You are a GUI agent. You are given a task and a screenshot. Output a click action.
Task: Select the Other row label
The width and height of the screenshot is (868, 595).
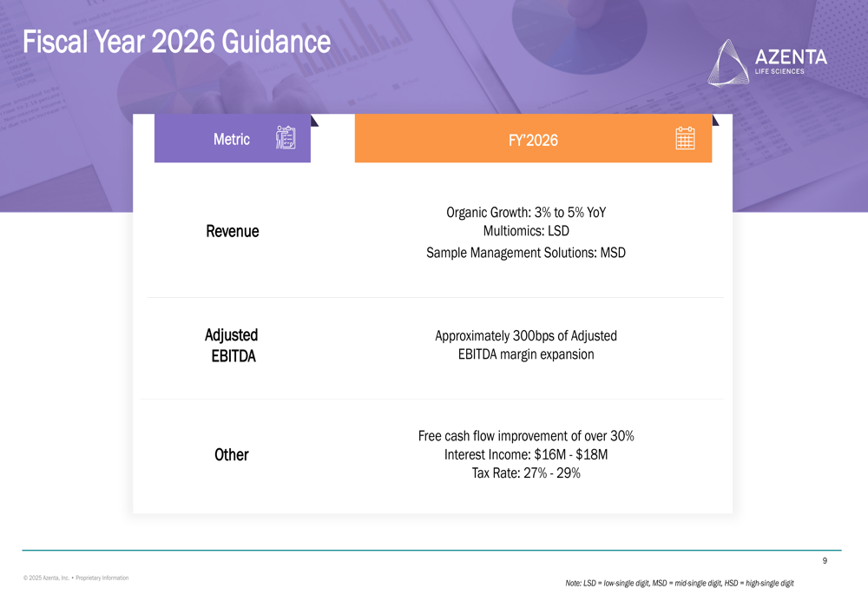(x=232, y=454)
